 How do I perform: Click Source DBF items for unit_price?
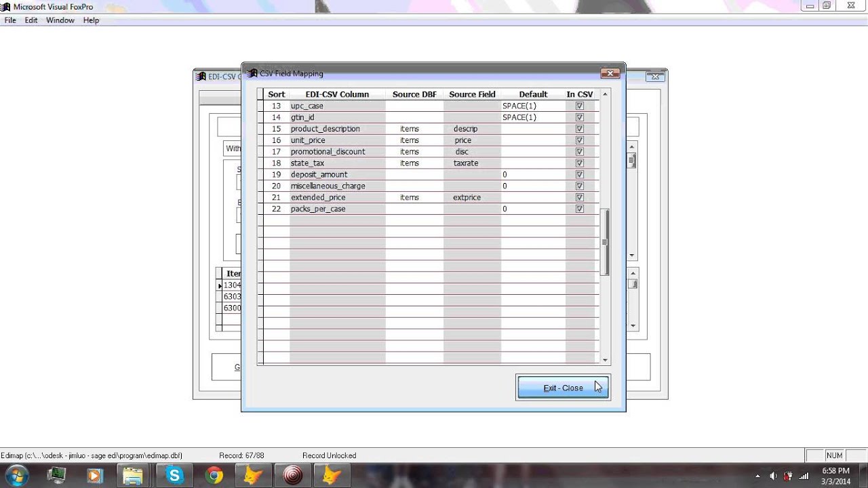tap(414, 140)
